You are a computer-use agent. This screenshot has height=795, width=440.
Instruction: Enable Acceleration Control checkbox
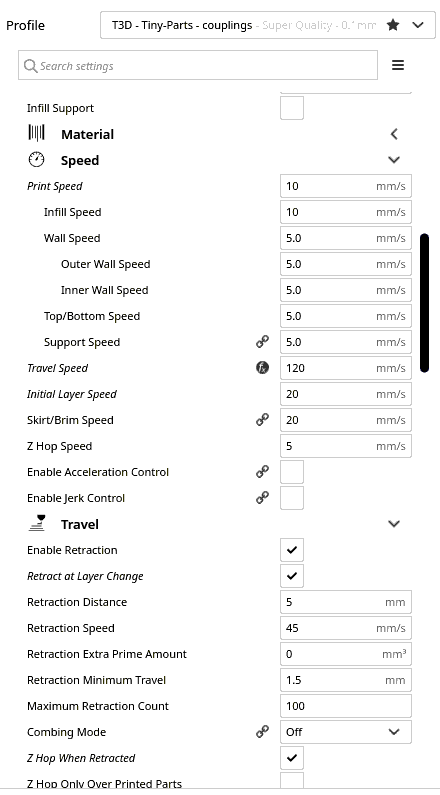tap(292, 472)
